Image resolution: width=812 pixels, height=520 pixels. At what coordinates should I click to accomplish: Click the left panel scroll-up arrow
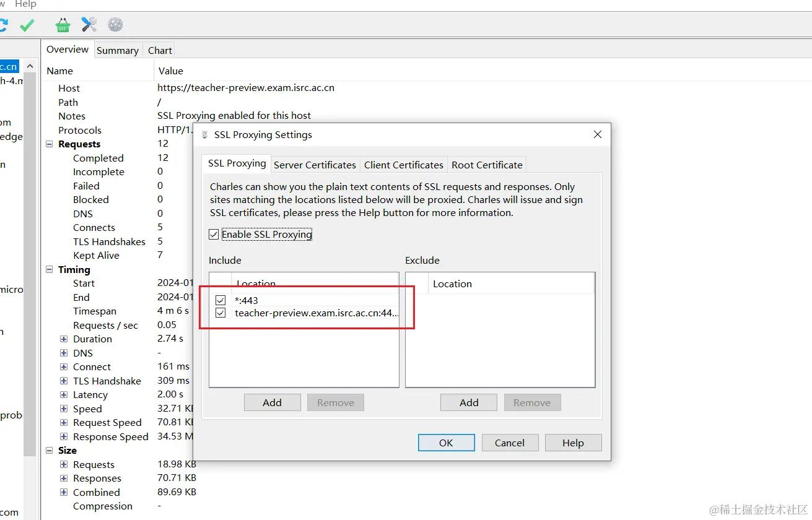(31, 66)
